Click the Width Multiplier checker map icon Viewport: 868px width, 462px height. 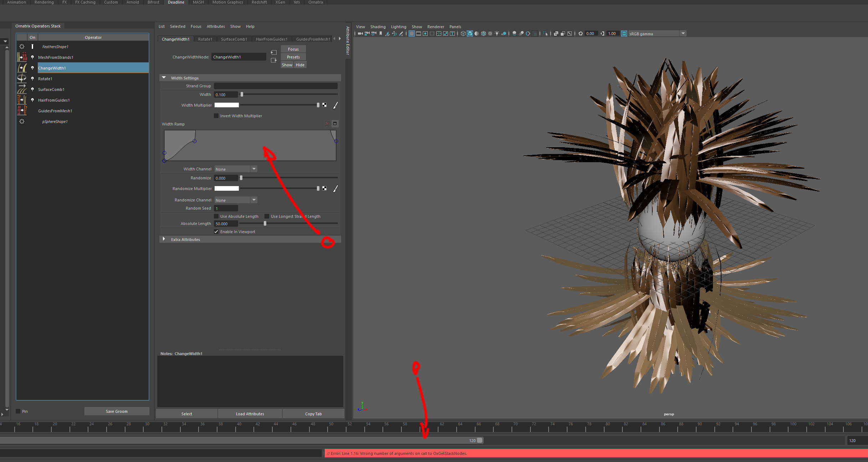click(x=324, y=105)
